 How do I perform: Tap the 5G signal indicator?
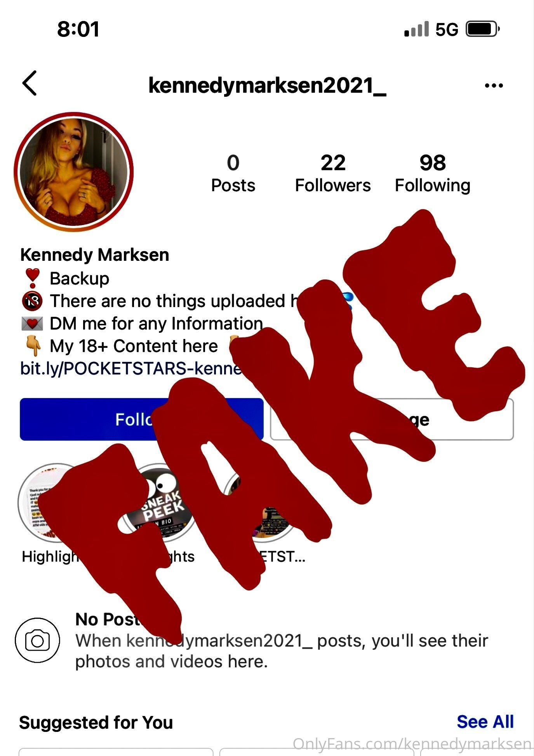(x=447, y=30)
